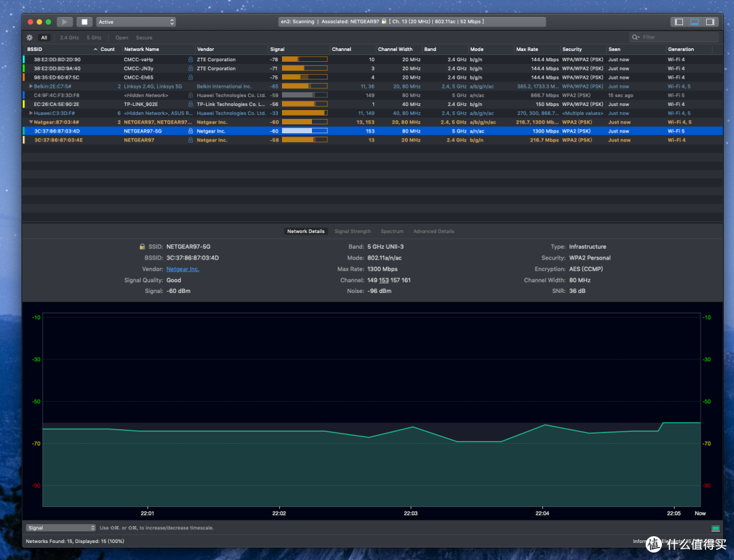Expand the Belkin:2E:C7:5# group

[31, 86]
